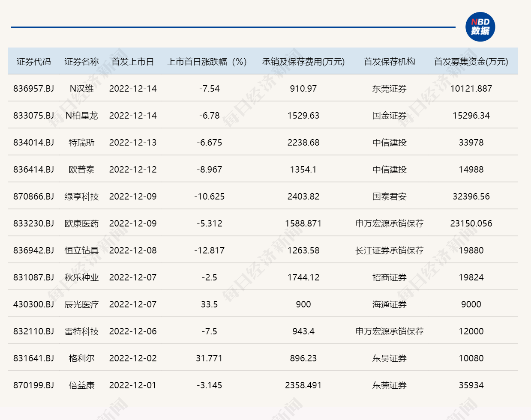531x420 pixels.
Task: Select security code 836942.BJ
Action: pyautogui.click(x=33, y=250)
